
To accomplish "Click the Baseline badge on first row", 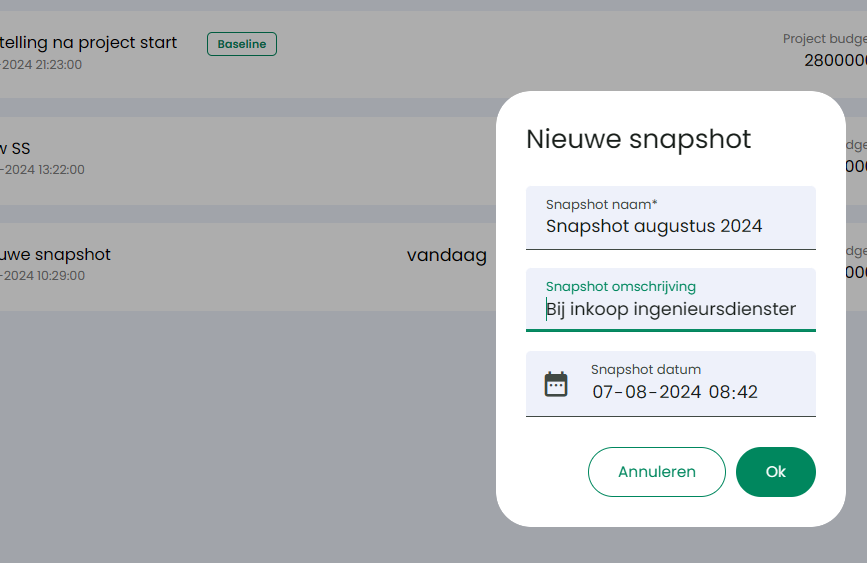I will 242,44.
